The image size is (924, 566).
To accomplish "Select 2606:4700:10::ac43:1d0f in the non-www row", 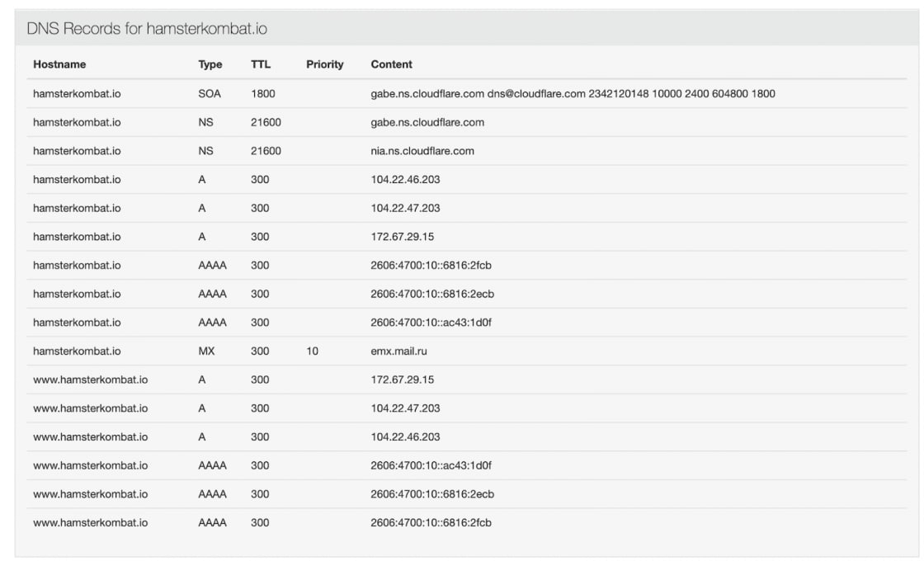I will (x=431, y=322).
